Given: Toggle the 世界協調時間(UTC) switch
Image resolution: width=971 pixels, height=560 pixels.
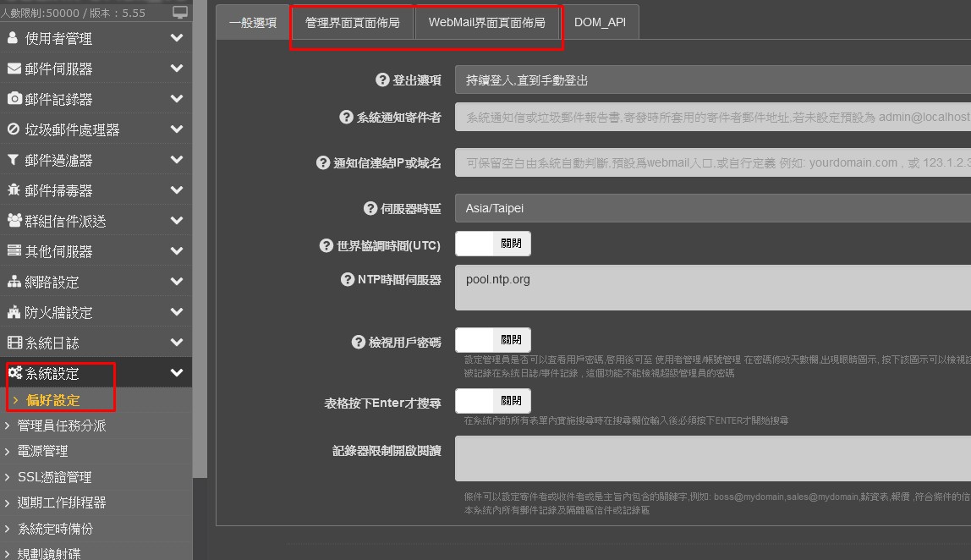Looking at the screenshot, I should [493, 244].
